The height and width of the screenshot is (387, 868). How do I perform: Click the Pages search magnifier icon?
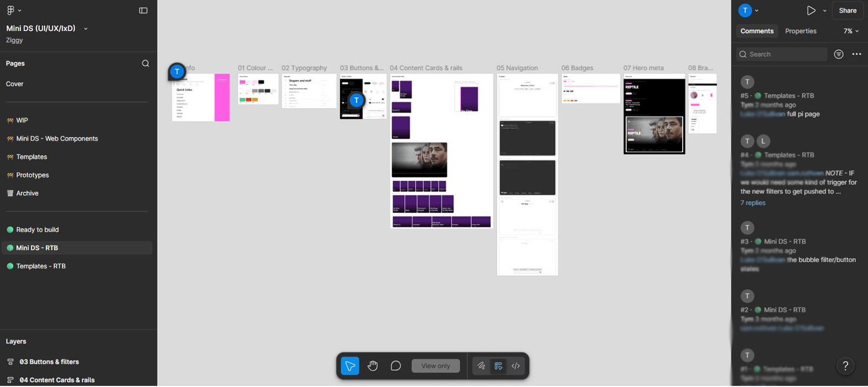point(146,63)
